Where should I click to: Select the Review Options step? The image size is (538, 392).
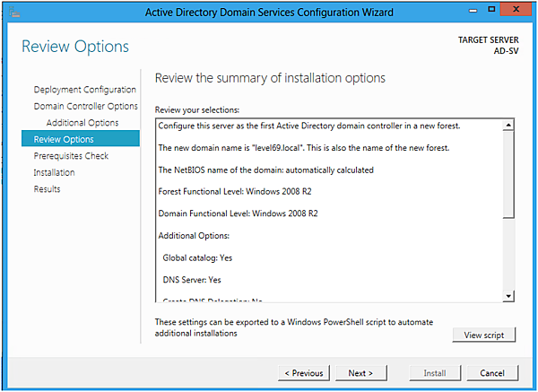pyautogui.click(x=64, y=139)
